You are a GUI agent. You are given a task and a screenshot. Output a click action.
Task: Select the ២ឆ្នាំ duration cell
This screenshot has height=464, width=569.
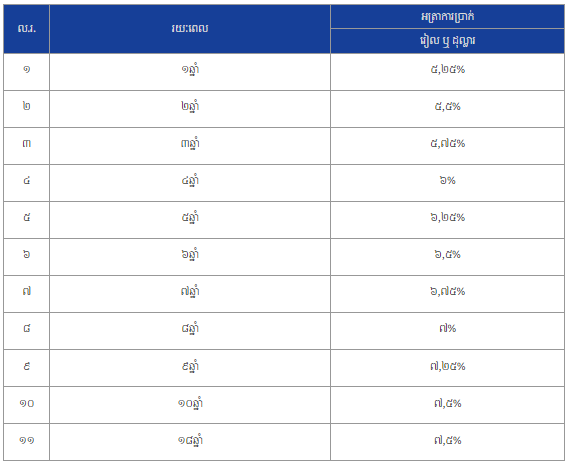pyautogui.click(x=190, y=109)
